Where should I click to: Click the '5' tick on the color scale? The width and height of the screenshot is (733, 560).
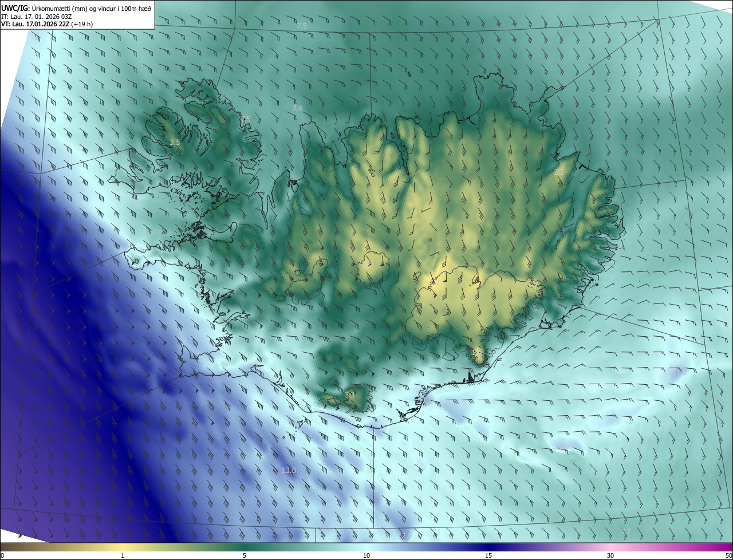(x=245, y=556)
